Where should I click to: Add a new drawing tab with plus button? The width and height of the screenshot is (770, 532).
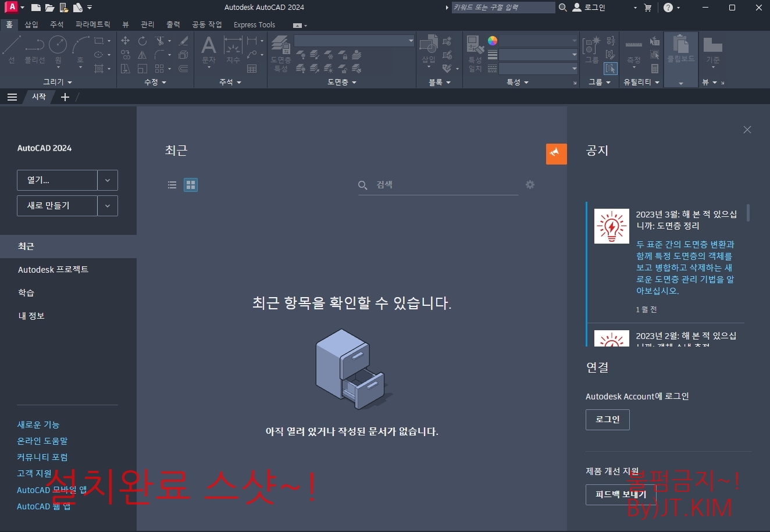point(65,97)
